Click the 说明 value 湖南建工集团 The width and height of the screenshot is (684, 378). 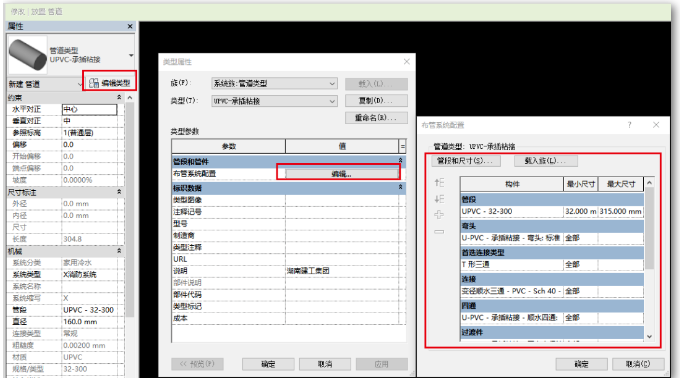[x=342, y=271]
